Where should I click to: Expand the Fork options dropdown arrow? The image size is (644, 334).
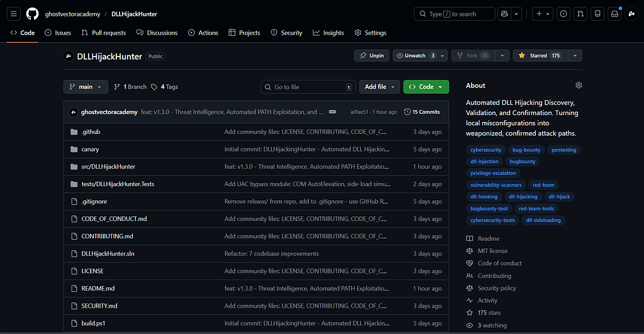[x=502, y=55]
